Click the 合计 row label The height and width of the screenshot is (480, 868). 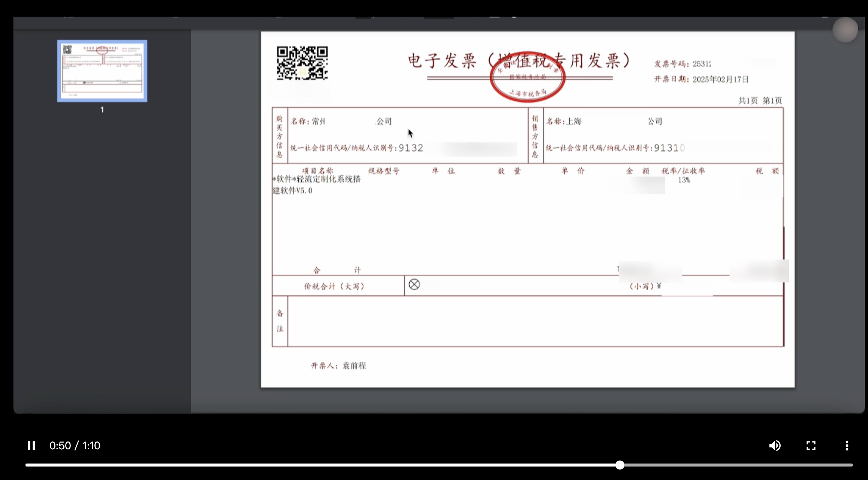337,270
